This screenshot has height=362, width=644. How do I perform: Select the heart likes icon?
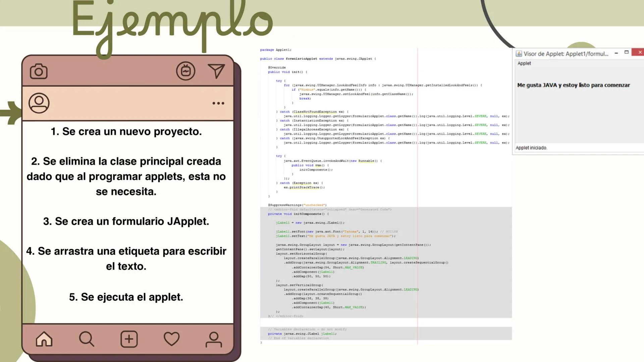tap(172, 340)
